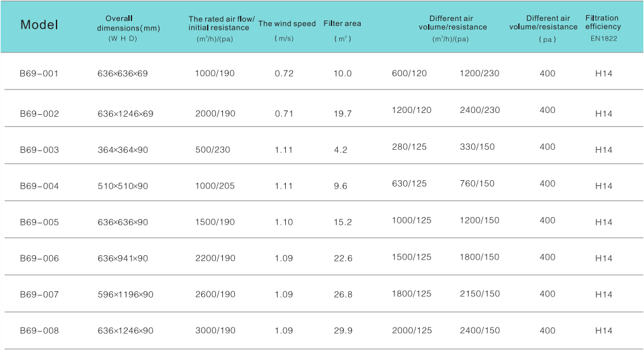Click filter area value 29.9
Viewport: 644px width, 351px height.
[x=343, y=331]
